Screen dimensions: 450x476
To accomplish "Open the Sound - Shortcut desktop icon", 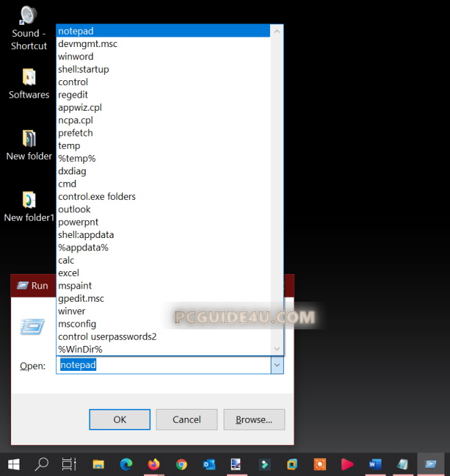I will tap(29, 28).
